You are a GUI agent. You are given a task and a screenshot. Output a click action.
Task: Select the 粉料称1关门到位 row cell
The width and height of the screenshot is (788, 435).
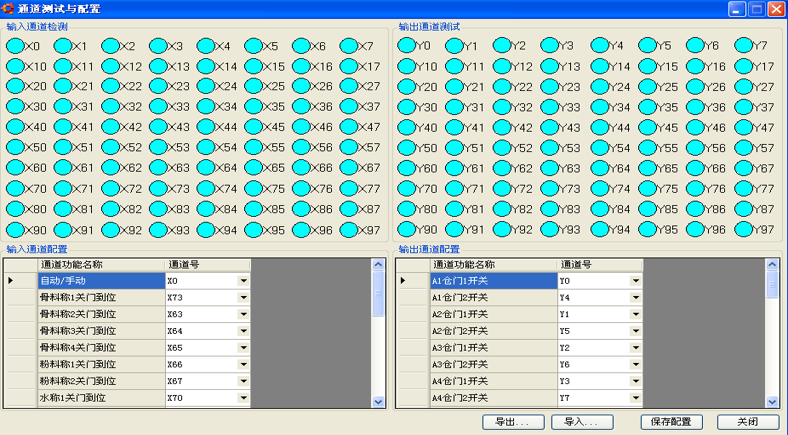click(x=102, y=364)
